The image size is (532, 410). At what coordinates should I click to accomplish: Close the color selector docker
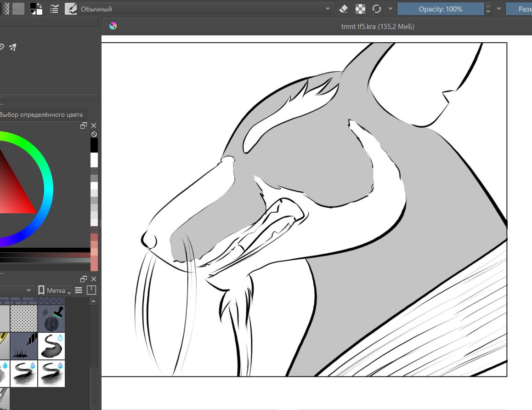point(94,125)
